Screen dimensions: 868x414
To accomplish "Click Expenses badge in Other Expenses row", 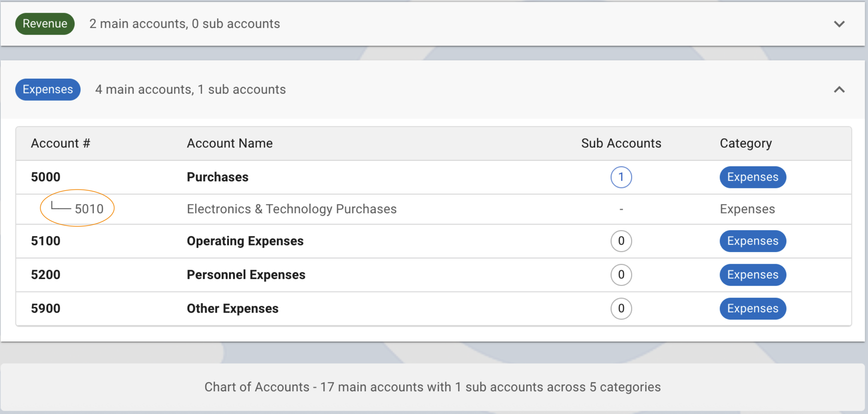I will point(753,308).
